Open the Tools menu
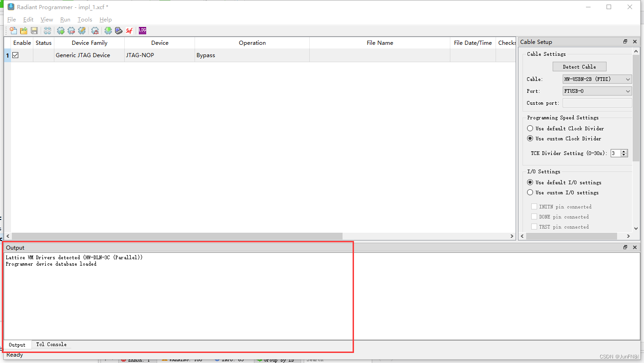 click(x=85, y=20)
